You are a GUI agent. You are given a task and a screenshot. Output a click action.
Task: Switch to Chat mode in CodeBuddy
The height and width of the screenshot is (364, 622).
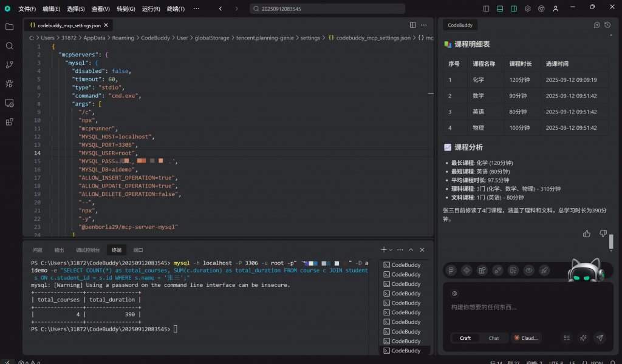tap(494, 338)
